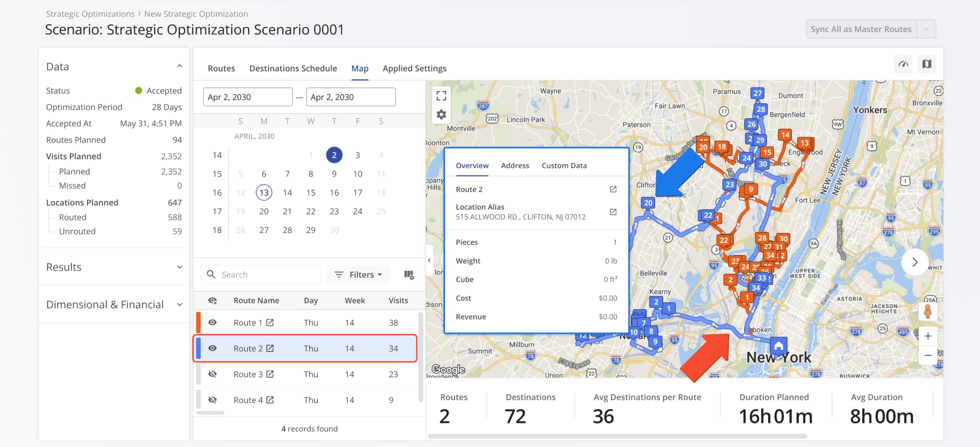Open the Address tab in popup
Viewport: 980px width, 447px height.
click(515, 166)
